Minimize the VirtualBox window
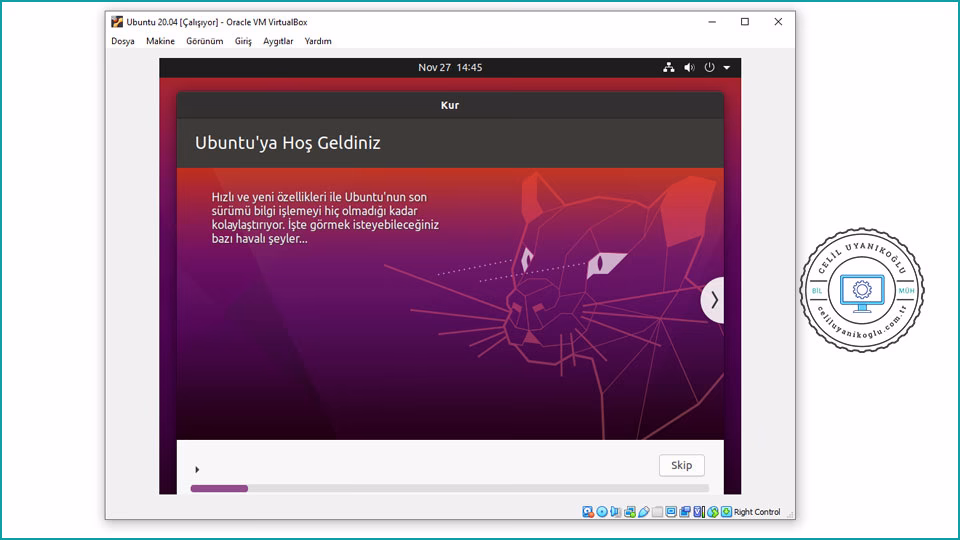The image size is (960, 540). tap(712, 22)
